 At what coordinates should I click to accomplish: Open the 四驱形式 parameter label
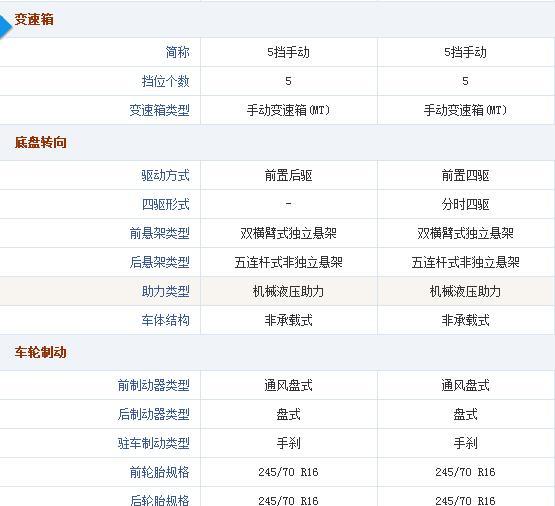(166, 205)
